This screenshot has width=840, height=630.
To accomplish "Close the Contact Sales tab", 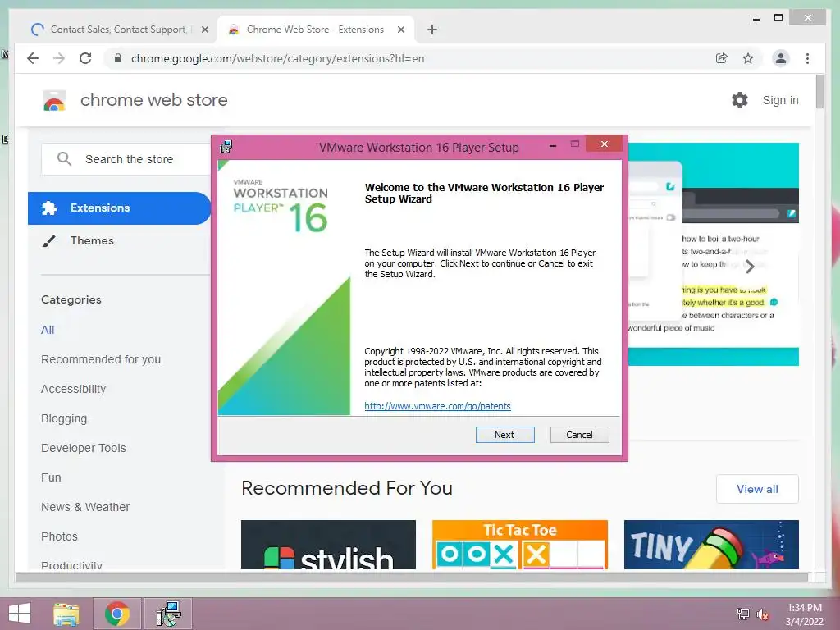I will pyautogui.click(x=204, y=30).
